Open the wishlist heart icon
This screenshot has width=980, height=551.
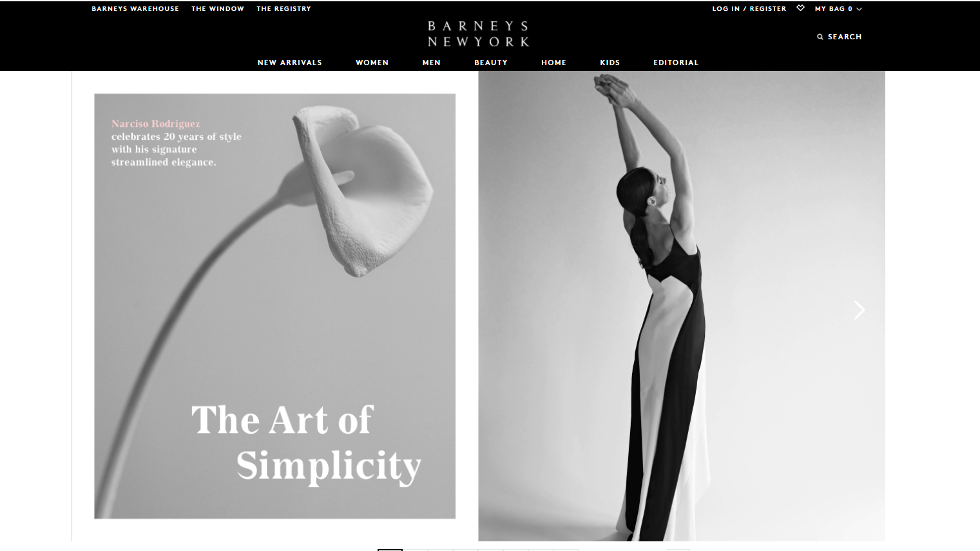pyautogui.click(x=800, y=8)
